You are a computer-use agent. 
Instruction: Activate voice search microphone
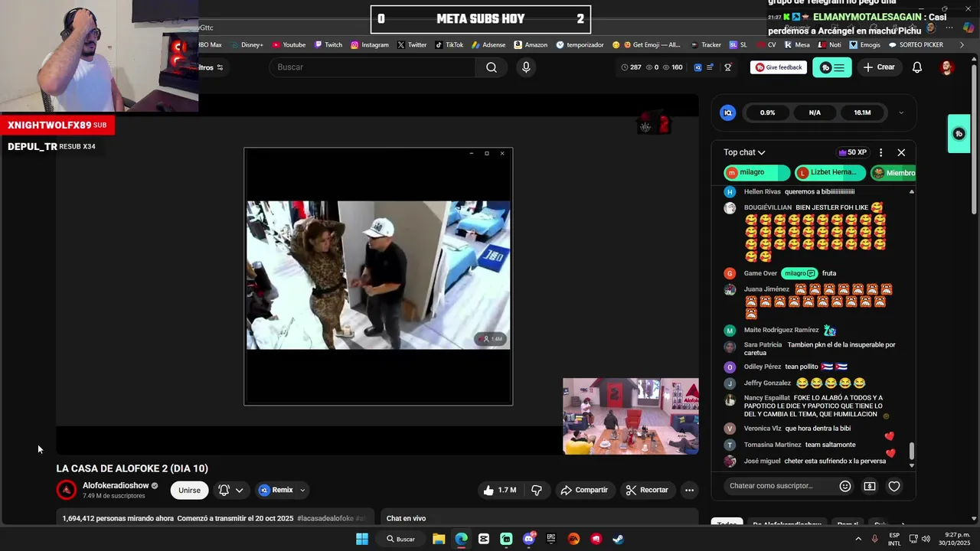click(526, 67)
